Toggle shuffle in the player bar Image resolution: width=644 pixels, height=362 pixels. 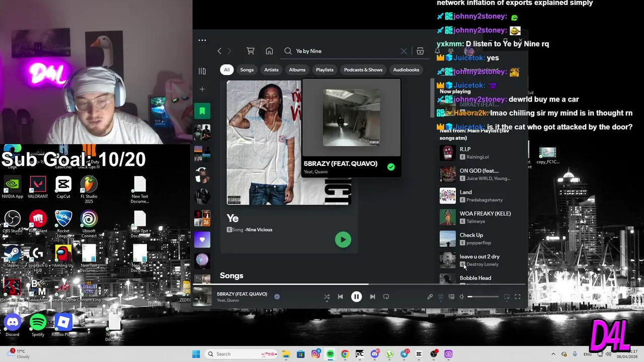tap(327, 297)
